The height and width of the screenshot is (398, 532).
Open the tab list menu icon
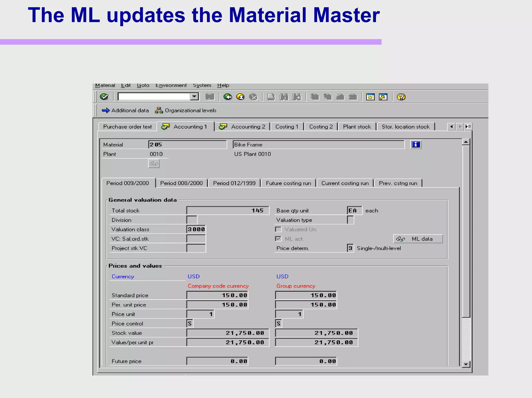(468, 127)
